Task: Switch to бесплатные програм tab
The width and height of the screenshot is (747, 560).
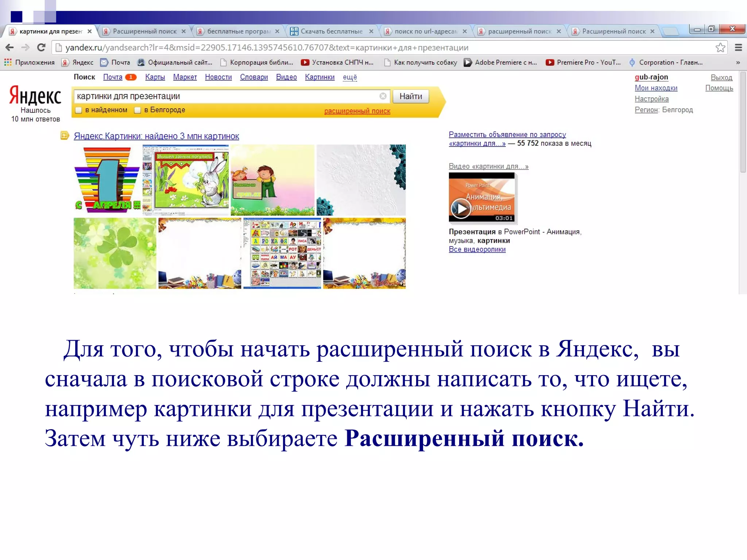Action: point(239,31)
